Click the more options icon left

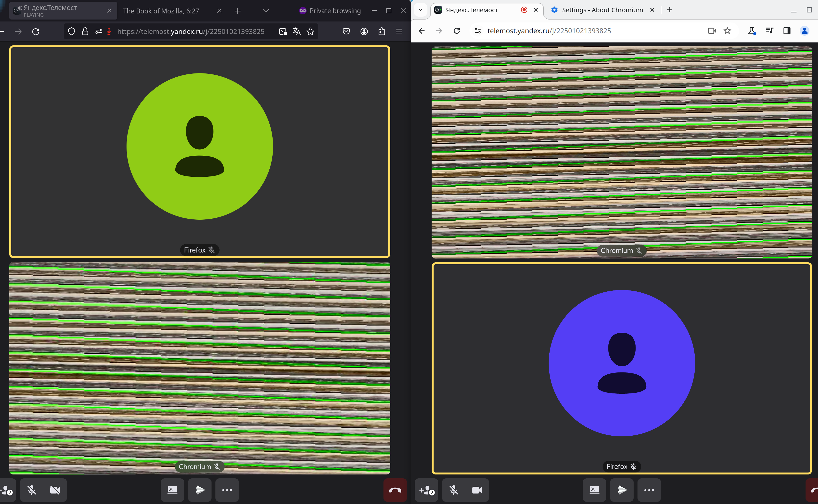[x=227, y=490]
